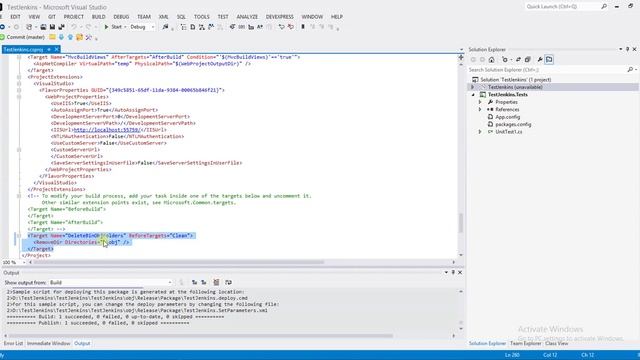Open the TOOLS menu

tap(201, 17)
